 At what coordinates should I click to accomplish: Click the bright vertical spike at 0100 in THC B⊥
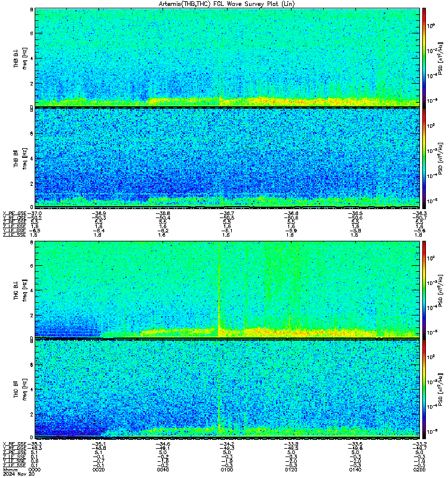point(219,289)
